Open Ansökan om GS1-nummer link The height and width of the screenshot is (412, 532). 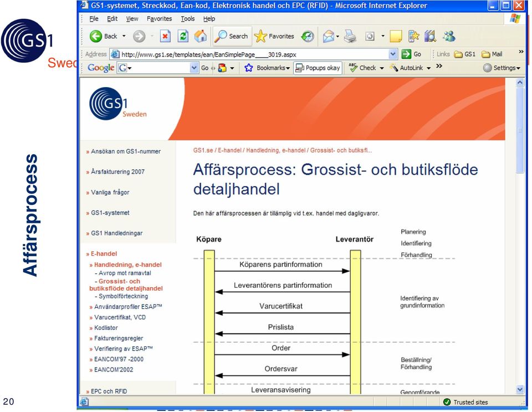(126, 151)
